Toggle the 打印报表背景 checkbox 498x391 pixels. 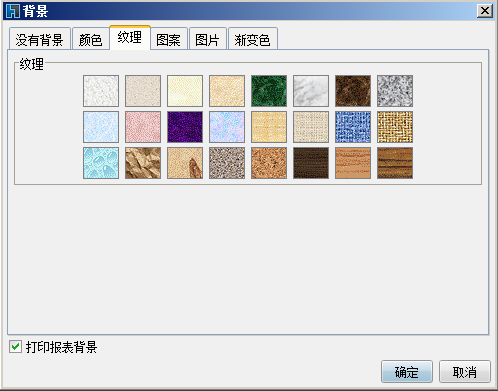(15, 347)
